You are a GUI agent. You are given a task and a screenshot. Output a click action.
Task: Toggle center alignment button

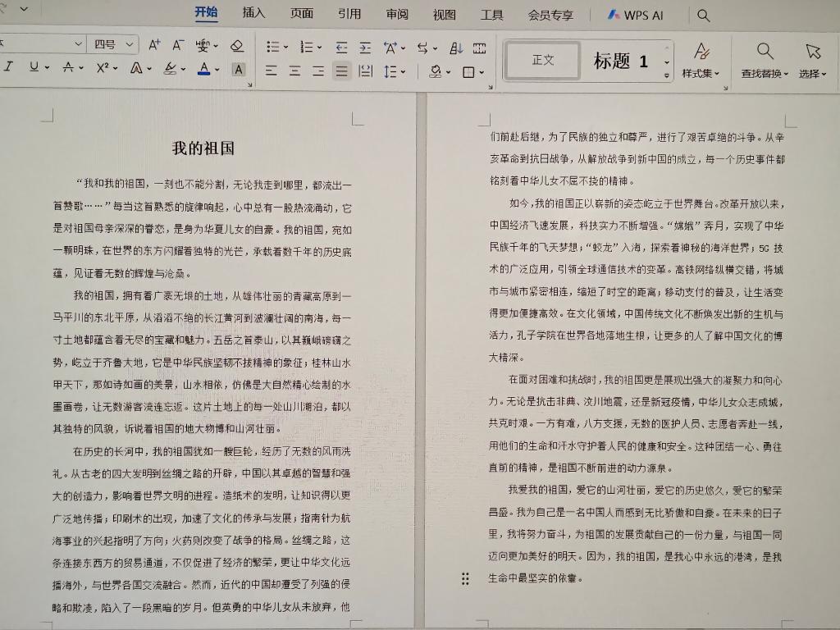click(x=294, y=71)
